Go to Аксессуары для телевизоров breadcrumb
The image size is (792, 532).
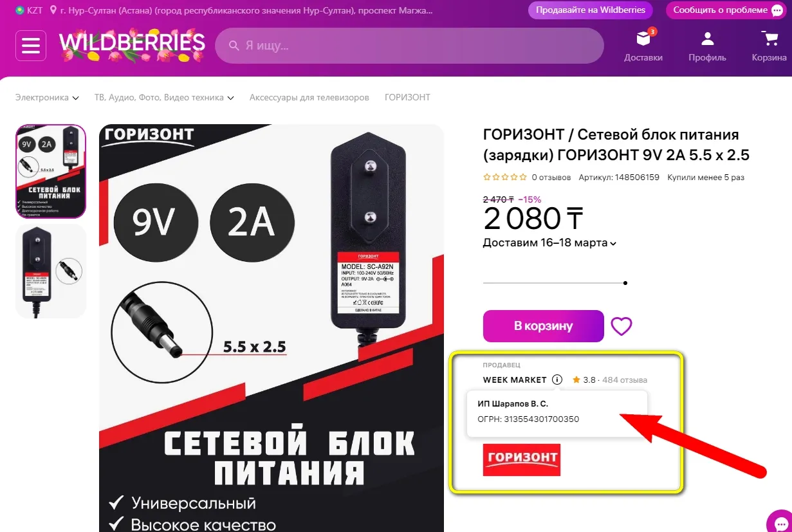(309, 98)
